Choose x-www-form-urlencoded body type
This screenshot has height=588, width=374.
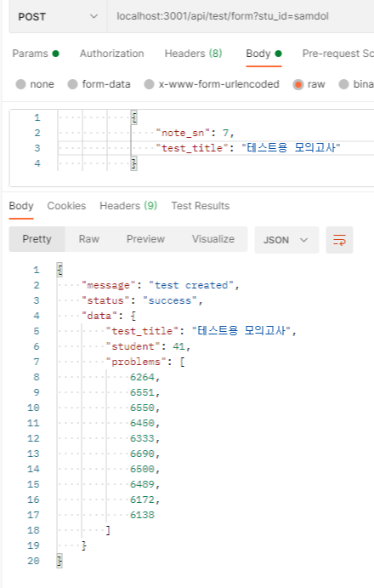[212, 84]
